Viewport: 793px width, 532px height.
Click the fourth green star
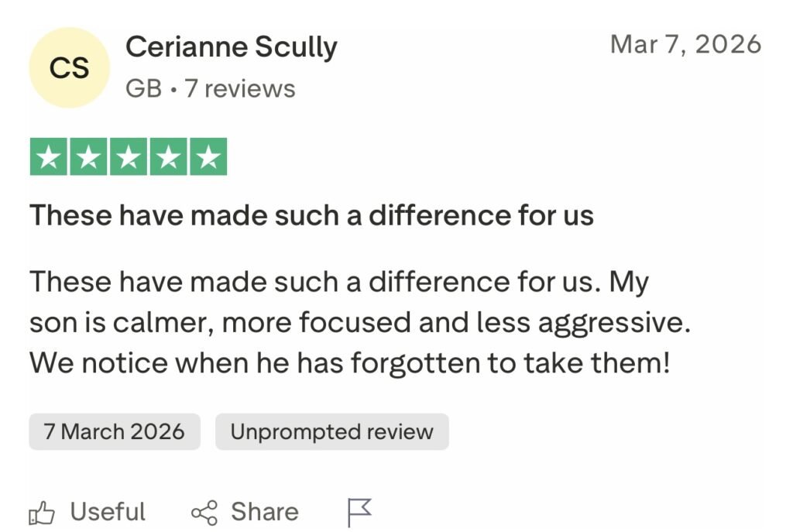(167, 156)
